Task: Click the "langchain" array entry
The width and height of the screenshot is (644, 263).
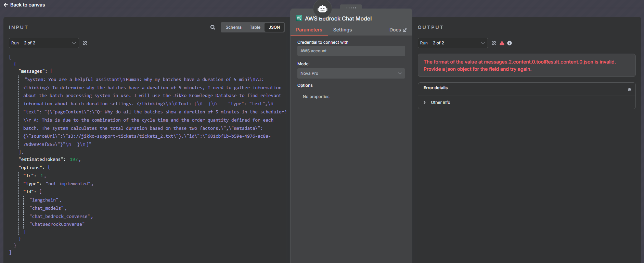Action: 44,200
